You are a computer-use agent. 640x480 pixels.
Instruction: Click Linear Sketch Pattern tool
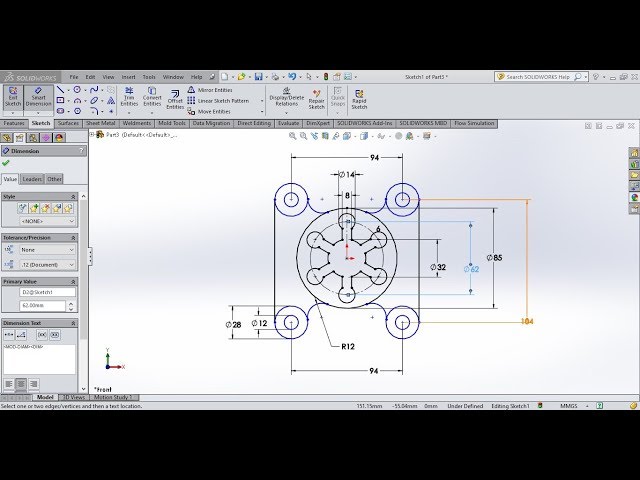tap(218, 100)
